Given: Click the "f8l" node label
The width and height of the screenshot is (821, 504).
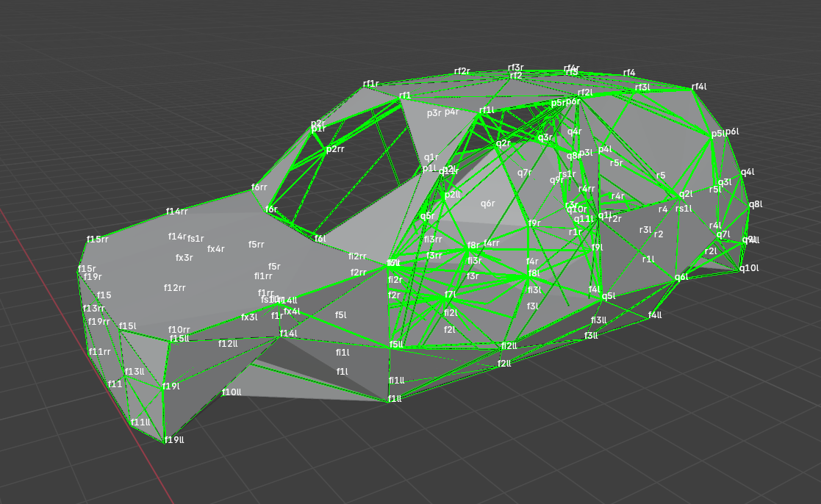Looking at the screenshot, I should coord(534,273).
